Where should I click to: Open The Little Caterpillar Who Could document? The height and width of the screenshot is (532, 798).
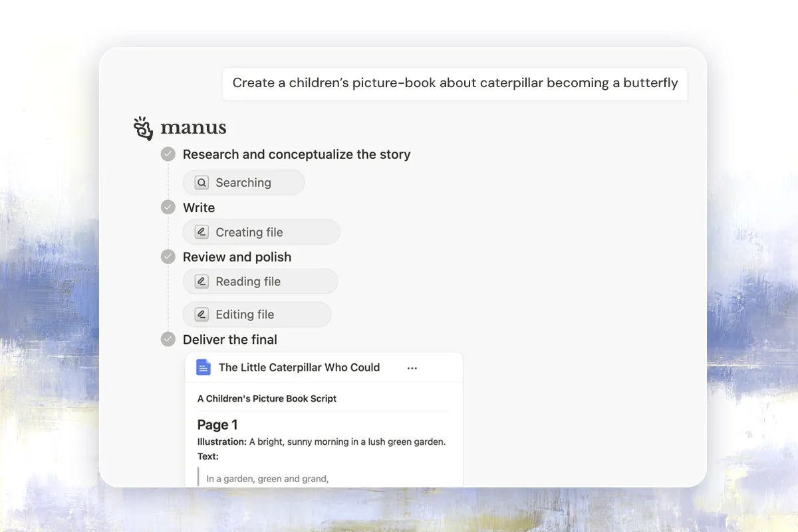[299, 368]
